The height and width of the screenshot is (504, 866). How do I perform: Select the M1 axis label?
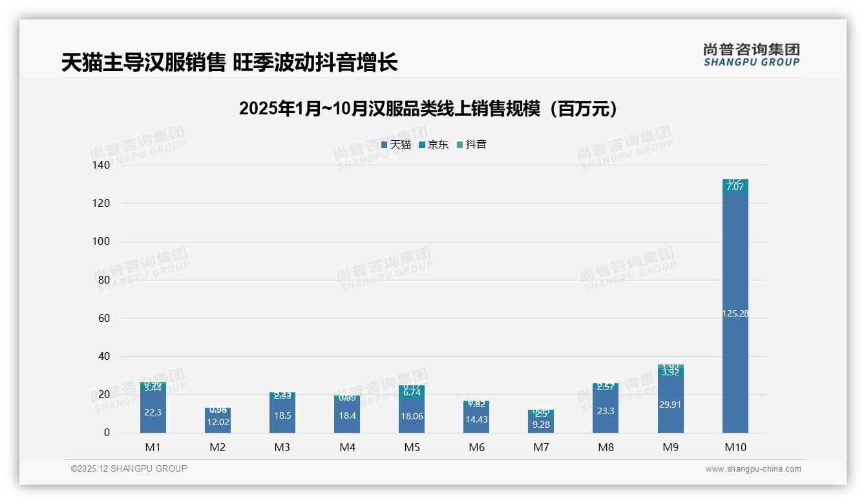point(152,446)
